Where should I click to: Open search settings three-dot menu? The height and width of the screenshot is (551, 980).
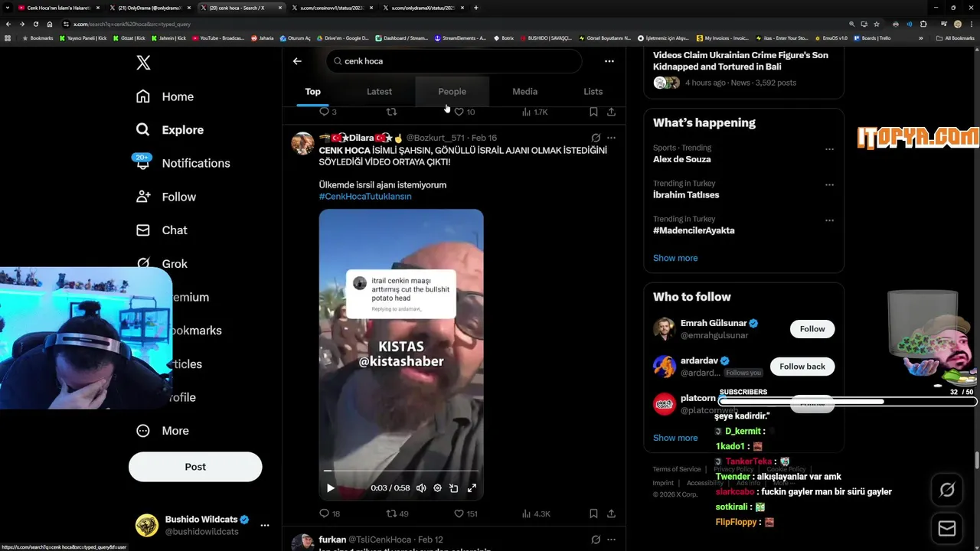tap(609, 61)
